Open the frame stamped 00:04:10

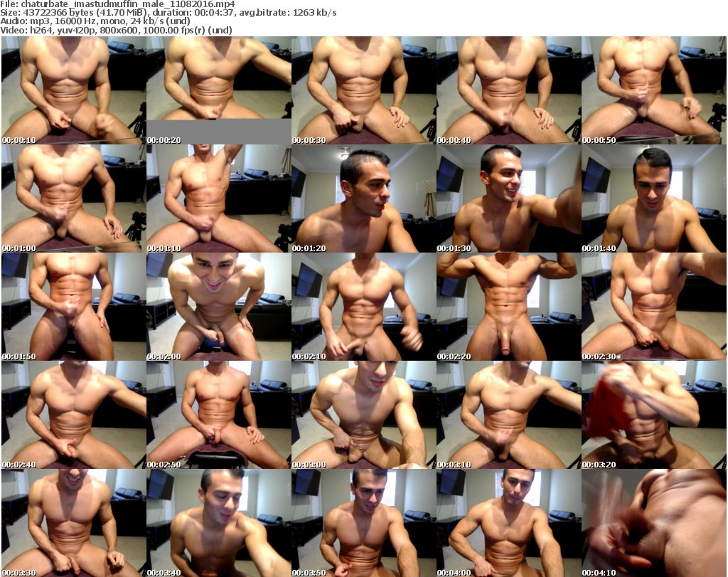pos(654,523)
